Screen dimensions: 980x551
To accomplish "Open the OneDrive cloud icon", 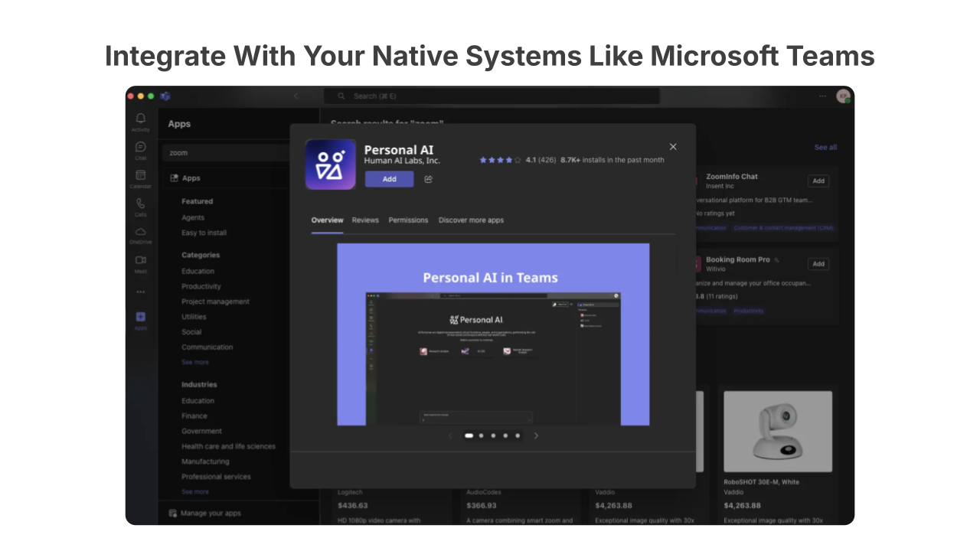I will [x=141, y=231].
